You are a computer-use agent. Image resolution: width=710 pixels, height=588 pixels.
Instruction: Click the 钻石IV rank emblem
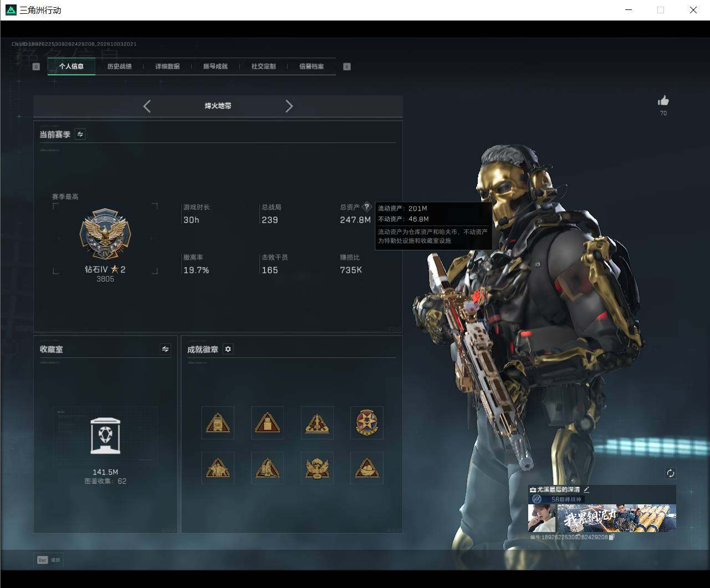(105, 234)
